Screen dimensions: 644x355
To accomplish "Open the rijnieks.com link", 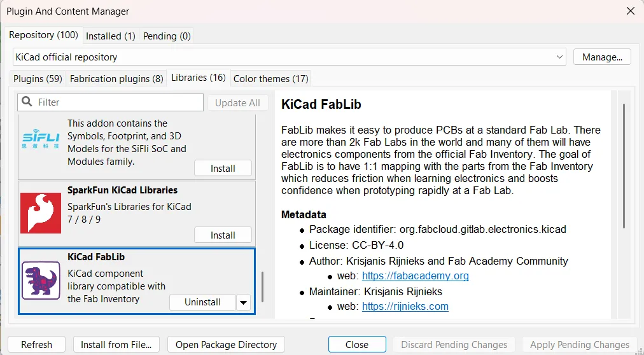I will (405, 307).
